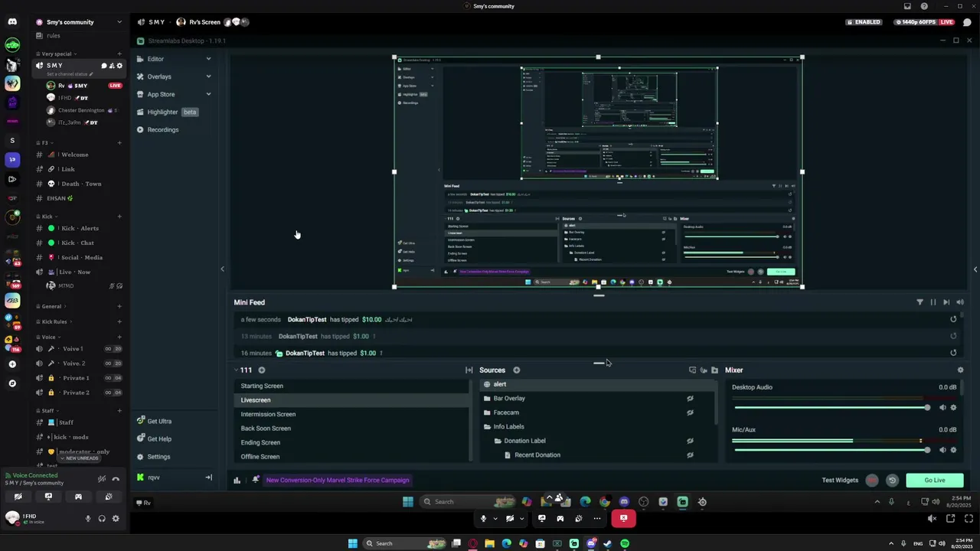Open Discover servers compass icon

(12, 383)
